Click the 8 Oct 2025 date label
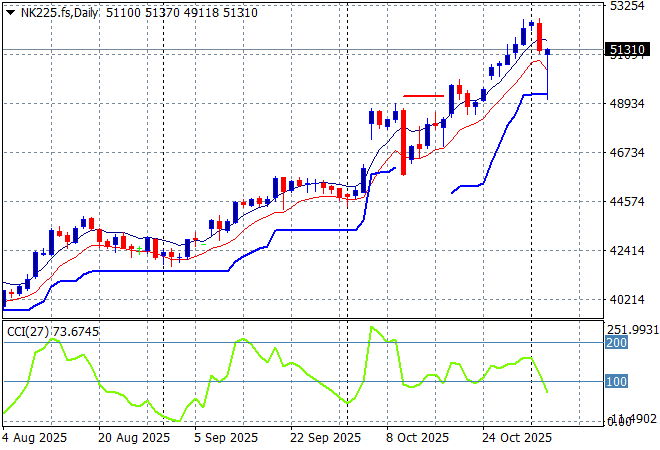Screen dimensions: 660x450 [419, 437]
